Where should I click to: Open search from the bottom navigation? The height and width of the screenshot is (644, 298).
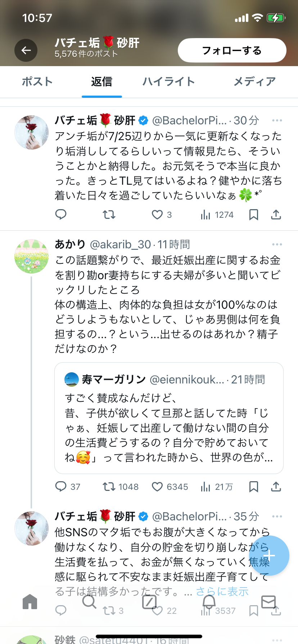pyautogui.click(x=89, y=602)
